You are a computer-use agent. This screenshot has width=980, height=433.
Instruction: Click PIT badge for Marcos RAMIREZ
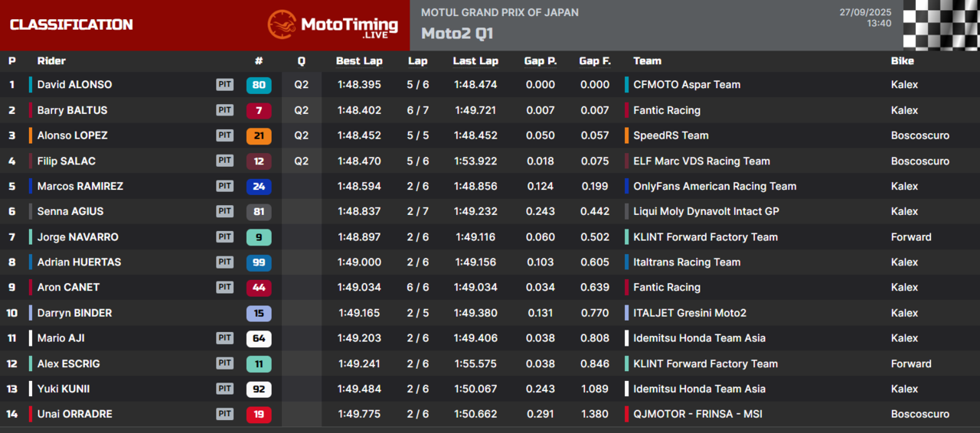(x=224, y=186)
